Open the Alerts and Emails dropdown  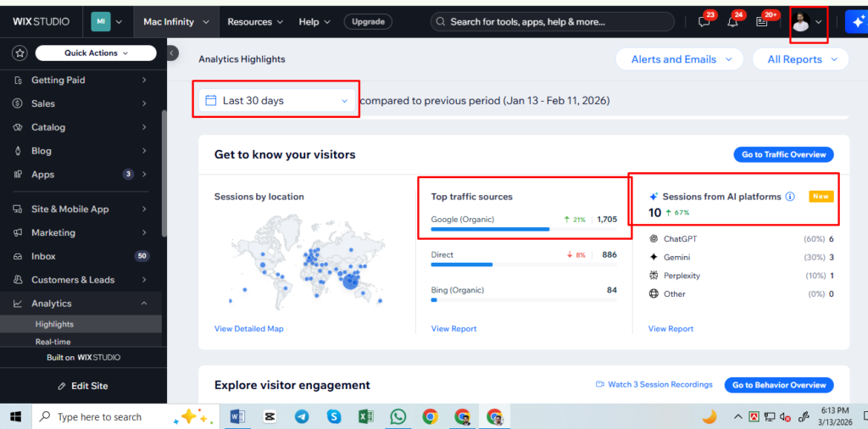point(682,59)
